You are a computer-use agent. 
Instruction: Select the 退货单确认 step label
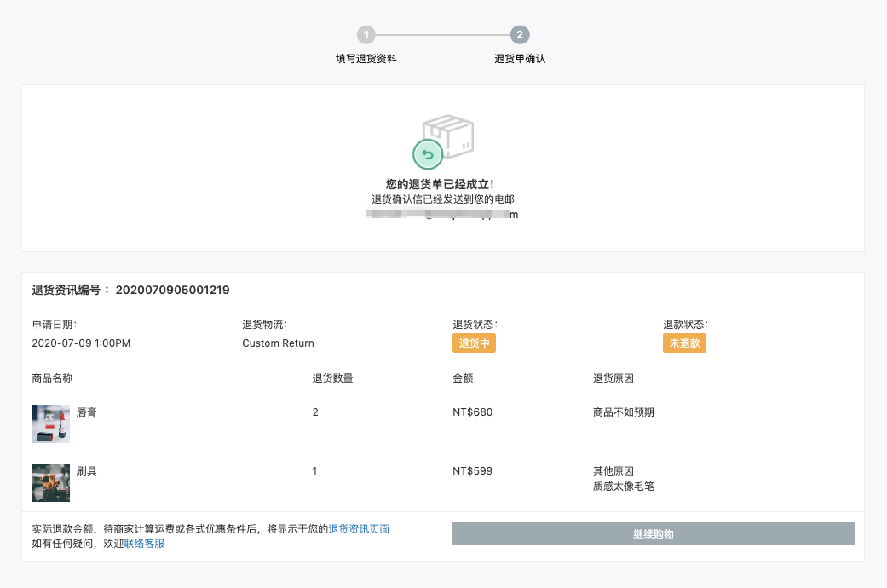[520, 58]
